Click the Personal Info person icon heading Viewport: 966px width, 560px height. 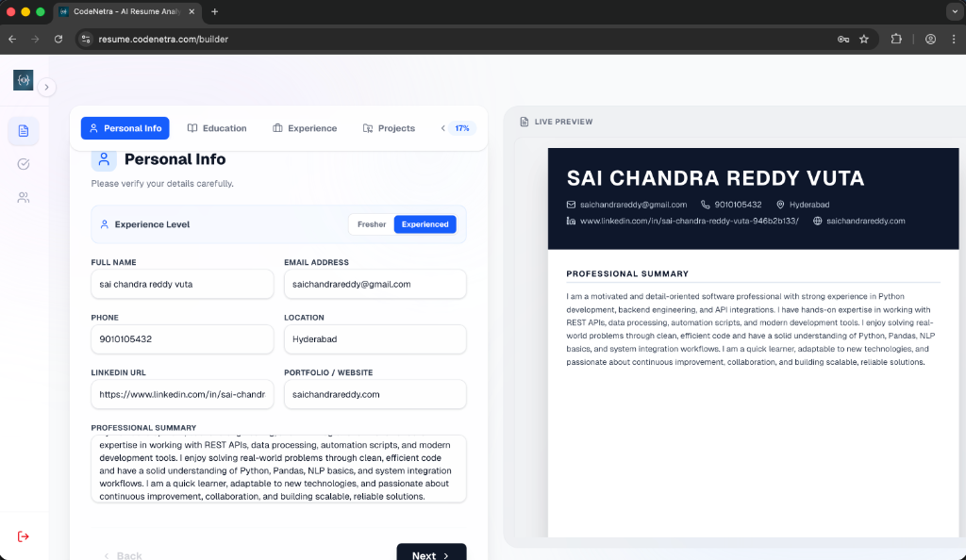pyautogui.click(x=104, y=159)
